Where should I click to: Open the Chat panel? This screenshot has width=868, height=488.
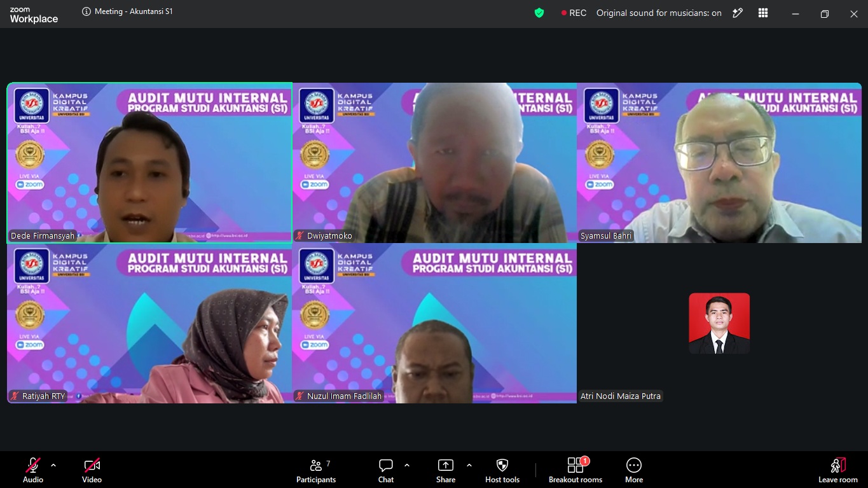(x=386, y=470)
